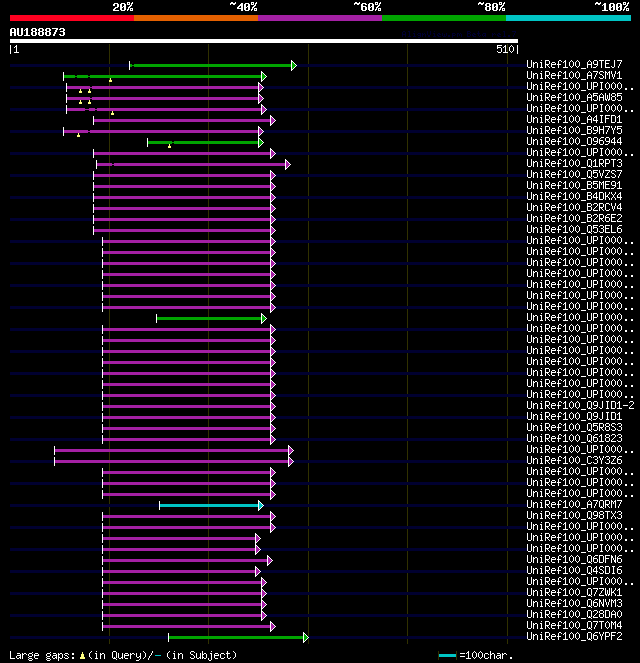The image size is (640, 663).
Task: Select the UniRef100_B2R6E2 label
Action: coord(574,218)
